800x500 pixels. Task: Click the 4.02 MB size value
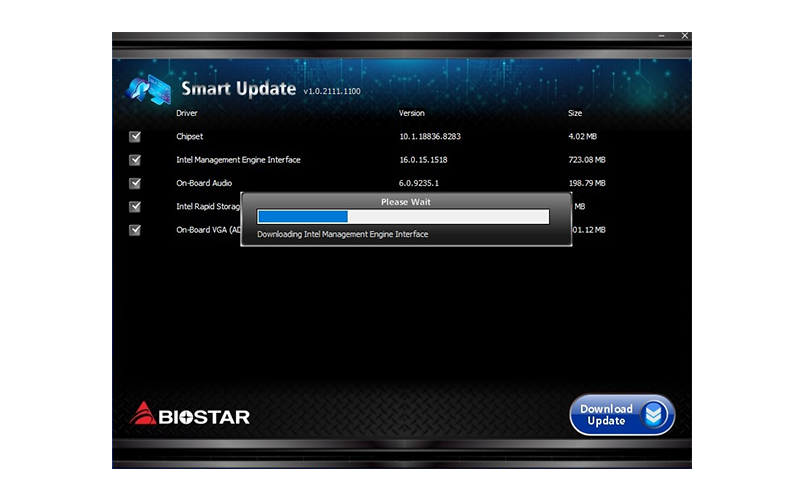click(x=582, y=137)
